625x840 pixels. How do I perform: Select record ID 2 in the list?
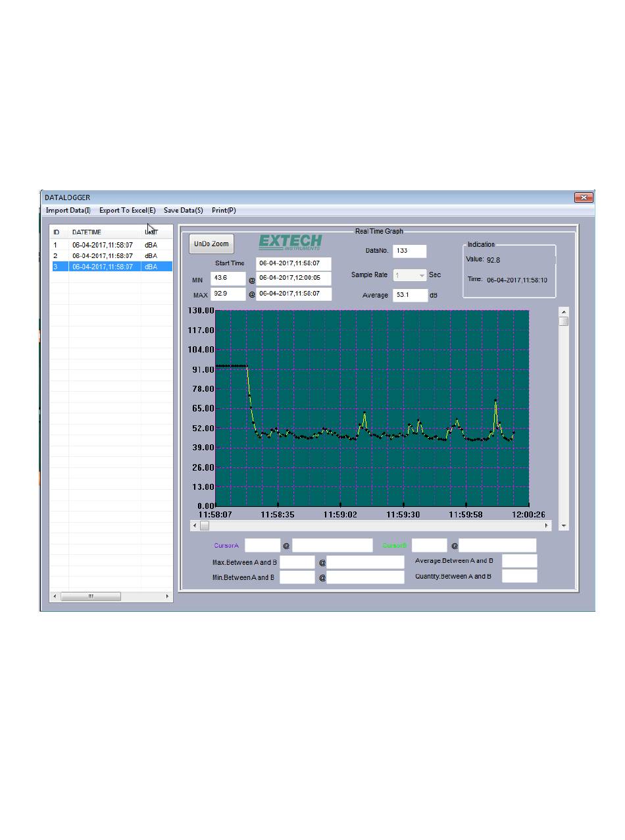tap(102, 256)
